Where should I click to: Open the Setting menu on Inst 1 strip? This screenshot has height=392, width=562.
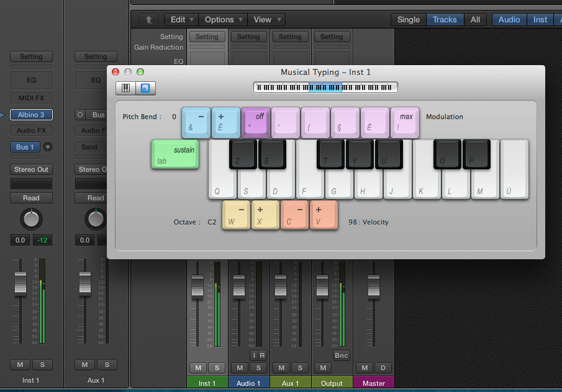point(31,56)
